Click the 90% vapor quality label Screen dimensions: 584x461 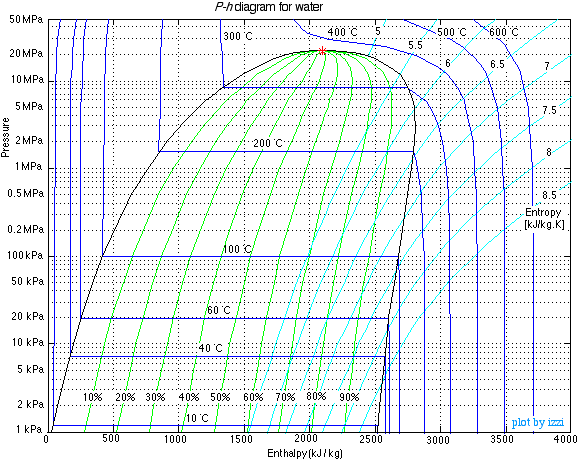[x=349, y=397]
